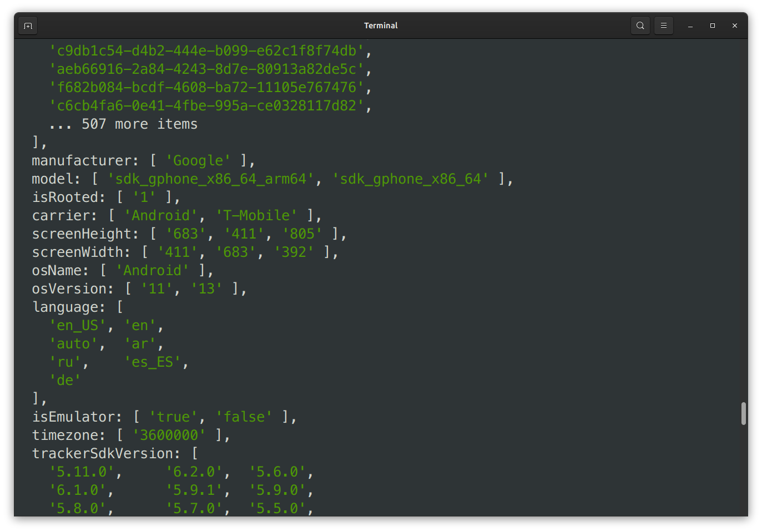
Task: Click the 'sdk_gphone_x86_64_arm64' model string
Action: 208,179
